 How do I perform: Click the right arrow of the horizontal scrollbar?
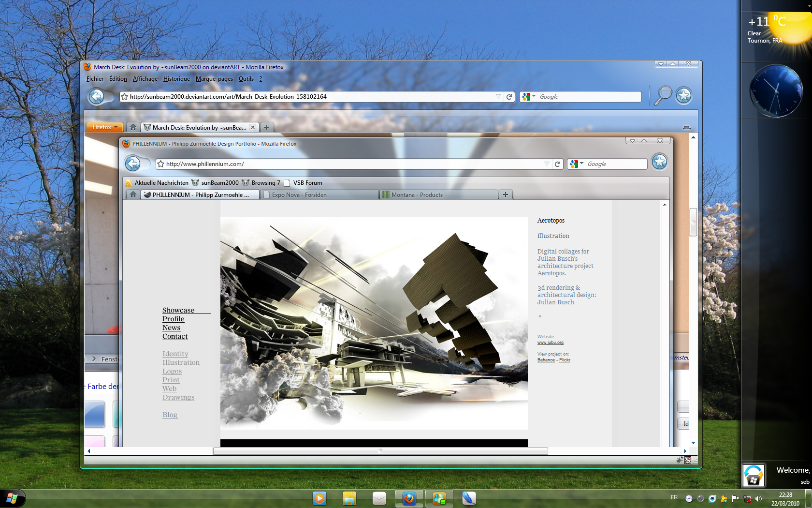pyautogui.click(x=684, y=451)
